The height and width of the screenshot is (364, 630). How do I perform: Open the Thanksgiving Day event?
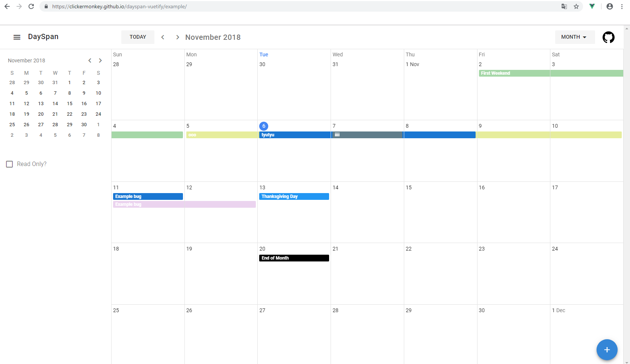pos(294,196)
